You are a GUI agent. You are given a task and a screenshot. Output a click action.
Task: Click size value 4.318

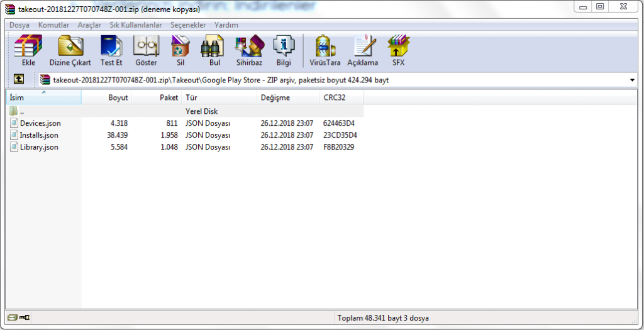point(119,123)
